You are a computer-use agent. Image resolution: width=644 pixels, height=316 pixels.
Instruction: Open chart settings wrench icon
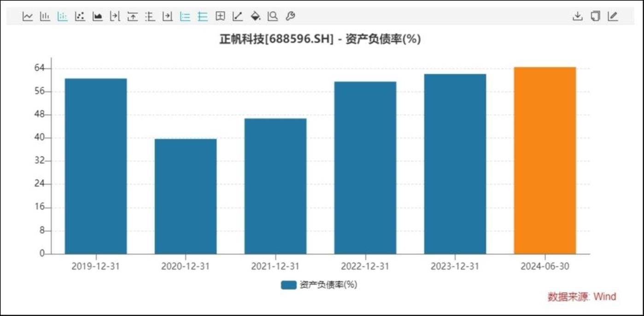(x=290, y=17)
